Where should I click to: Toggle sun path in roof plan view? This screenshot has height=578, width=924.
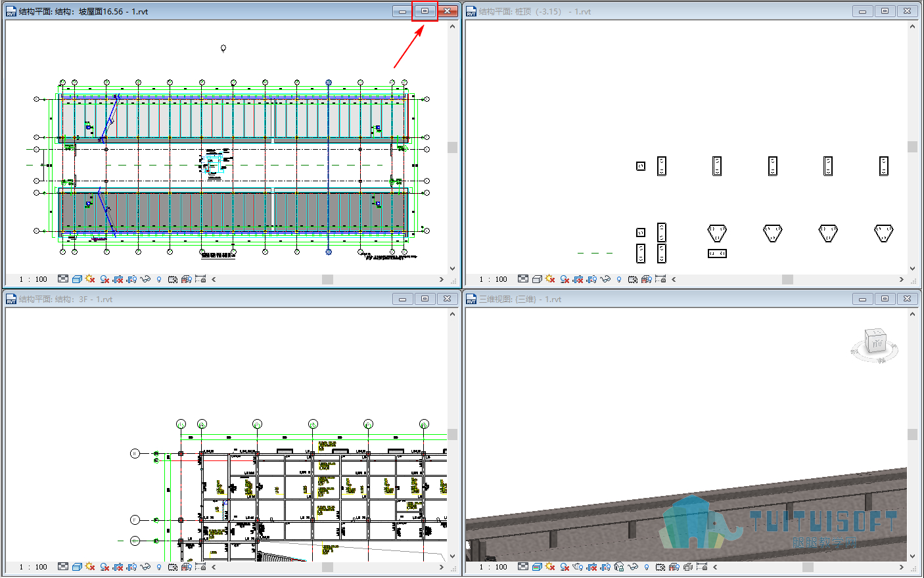coord(90,279)
